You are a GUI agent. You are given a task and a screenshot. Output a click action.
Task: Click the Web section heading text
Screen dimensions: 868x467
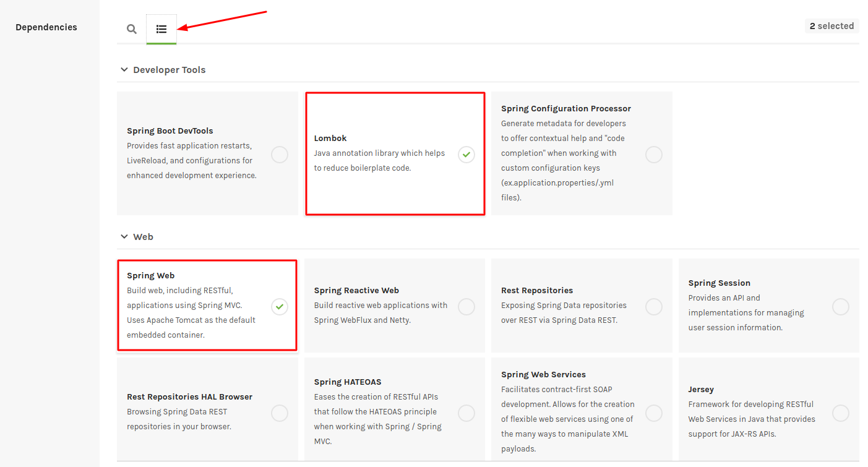coord(143,237)
